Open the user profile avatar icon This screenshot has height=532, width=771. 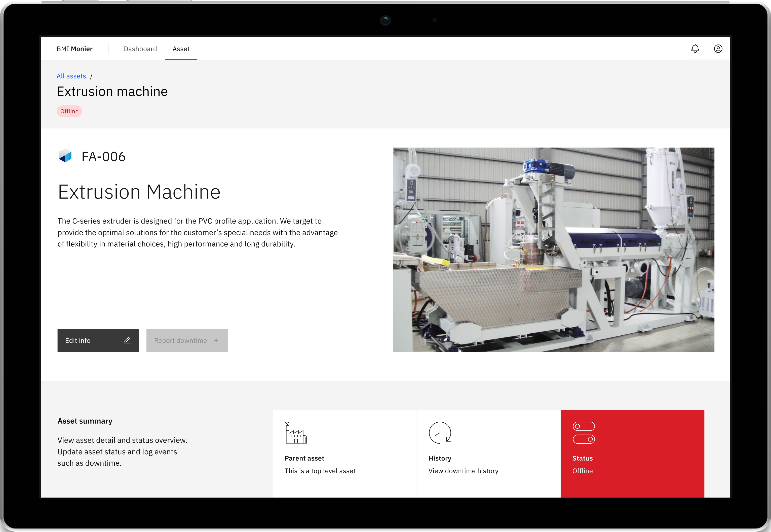[718, 49]
